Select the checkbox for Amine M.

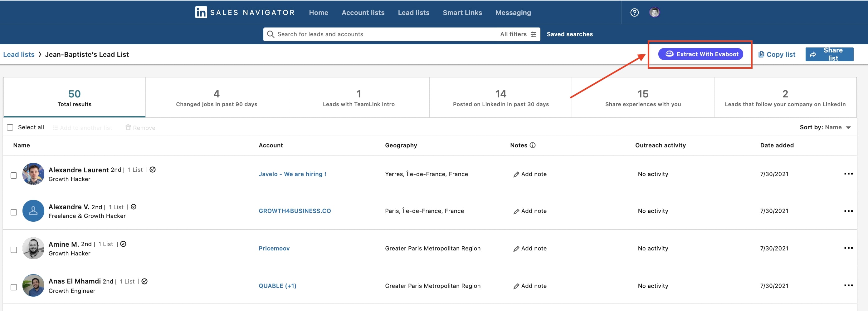click(14, 249)
